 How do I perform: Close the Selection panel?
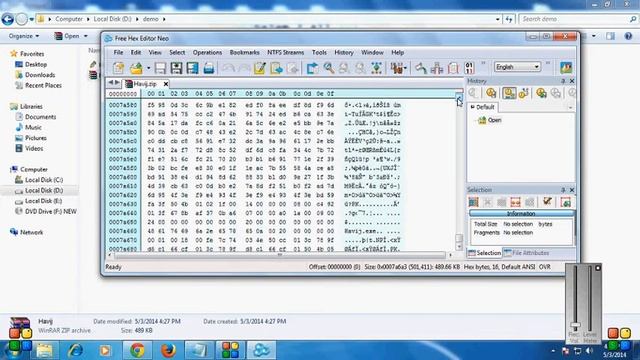[572, 190]
